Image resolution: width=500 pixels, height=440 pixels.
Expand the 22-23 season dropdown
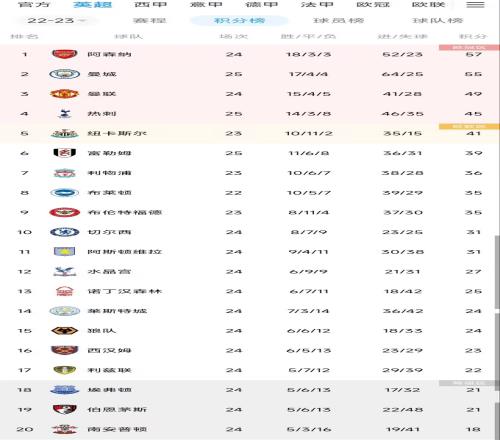56,21
